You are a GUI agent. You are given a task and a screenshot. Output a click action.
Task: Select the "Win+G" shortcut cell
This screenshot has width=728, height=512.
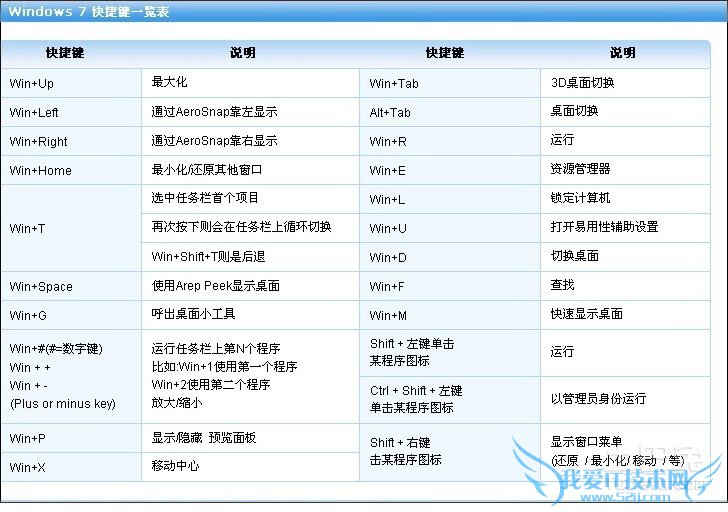(x=71, y=315)
